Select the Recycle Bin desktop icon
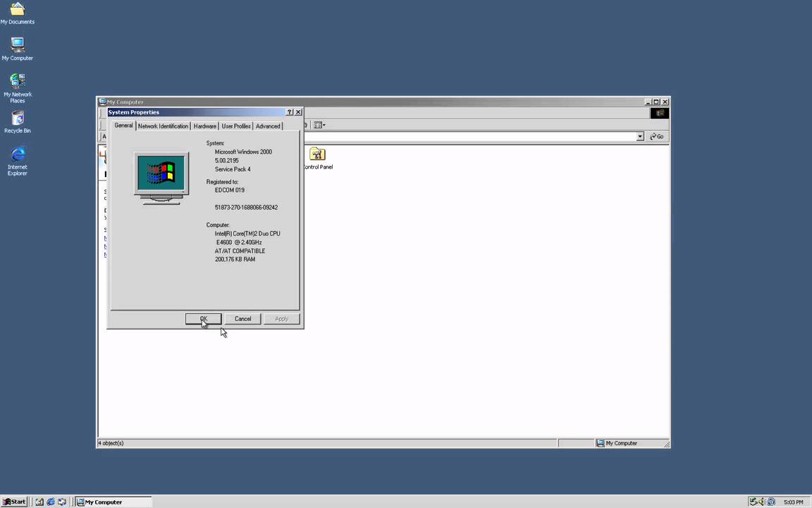 (17, 122)
